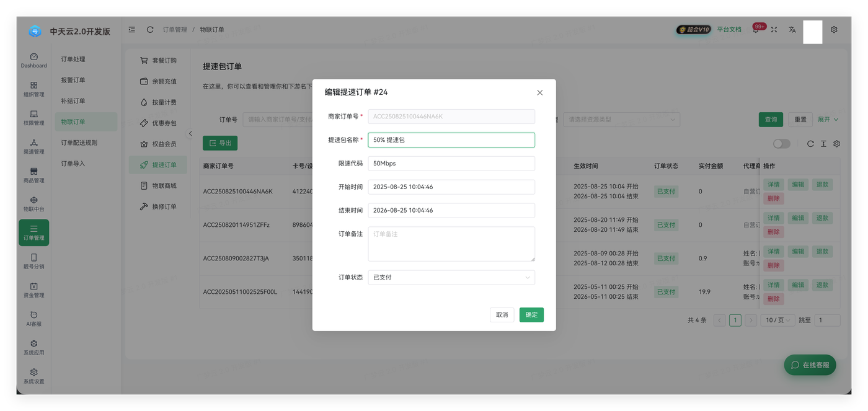
Task: Select 物联订单 menu item
Action: pyautogui.click(x=86, y=122)
